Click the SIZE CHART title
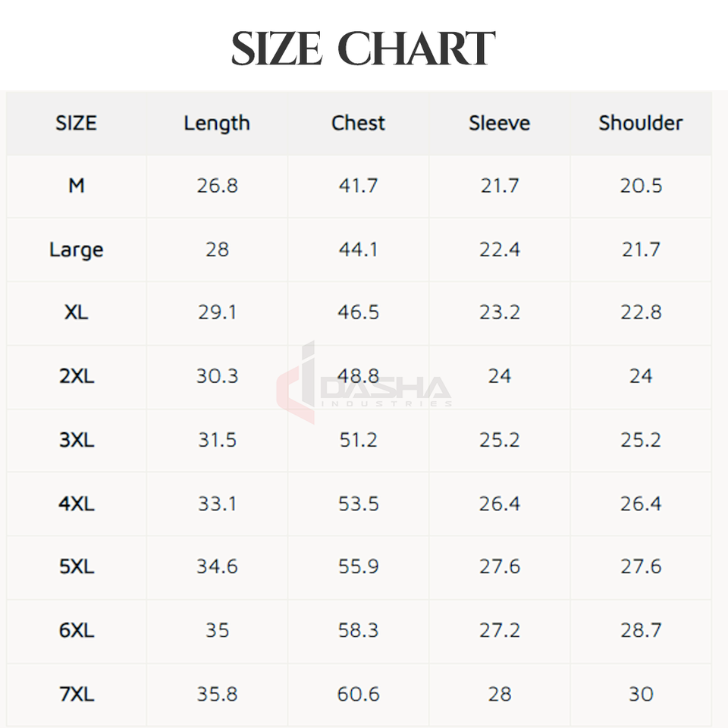 click(363, 49)
